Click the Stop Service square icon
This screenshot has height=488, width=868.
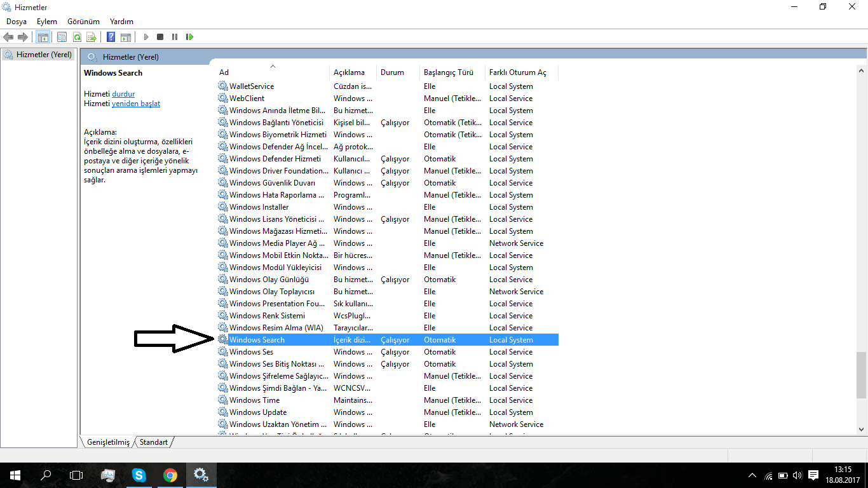(x=160, y=37)
